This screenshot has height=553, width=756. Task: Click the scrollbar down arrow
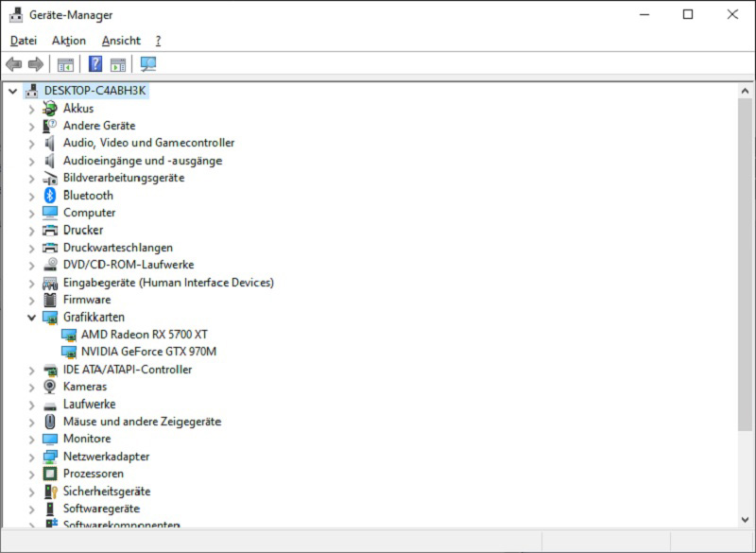(x=745, y=520)
